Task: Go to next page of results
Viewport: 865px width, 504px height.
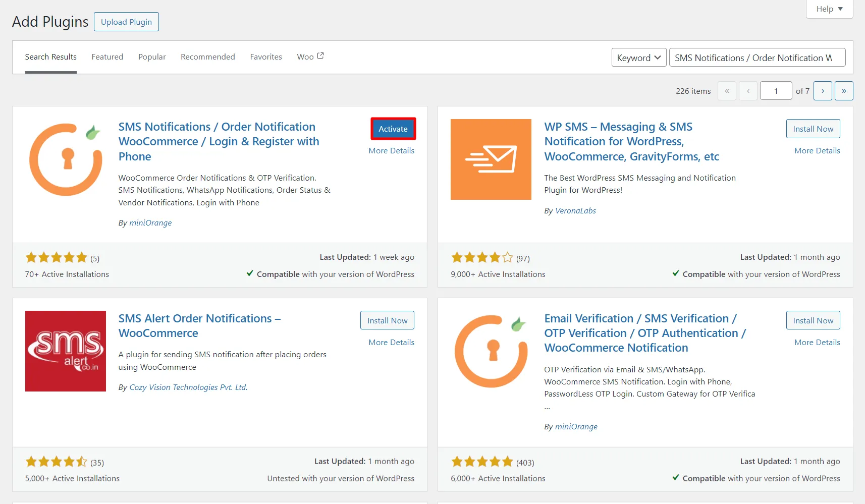Action: click(823, 91)
